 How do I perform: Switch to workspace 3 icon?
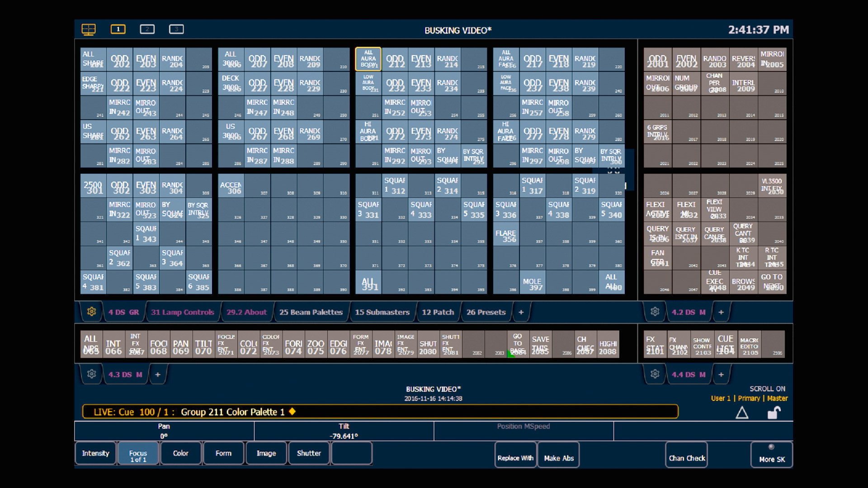point(176,29)
